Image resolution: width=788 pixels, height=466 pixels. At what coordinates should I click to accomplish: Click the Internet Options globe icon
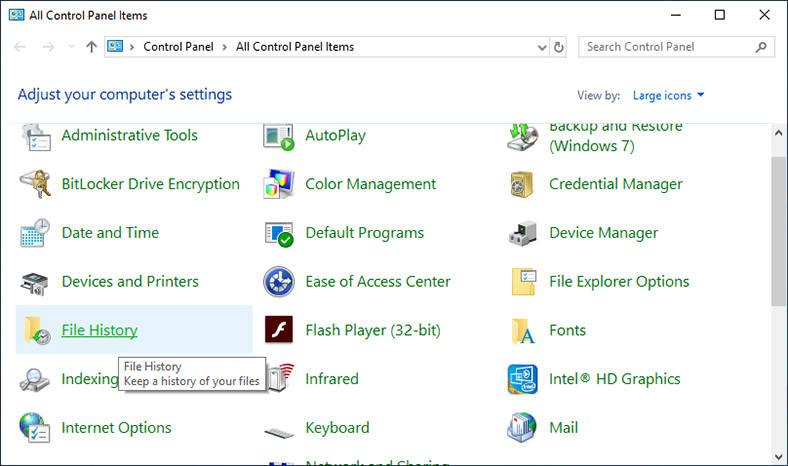click(35, 428)
